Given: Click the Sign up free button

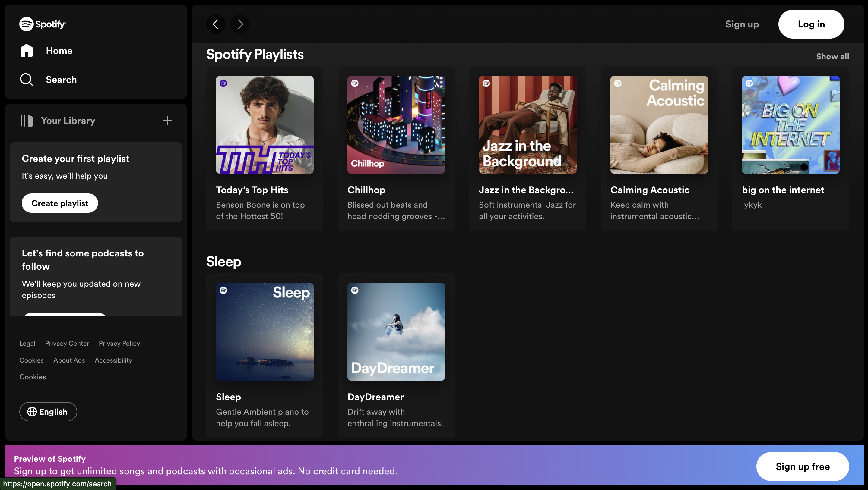Looking at the screenshot, I should (x=802, y=466).
